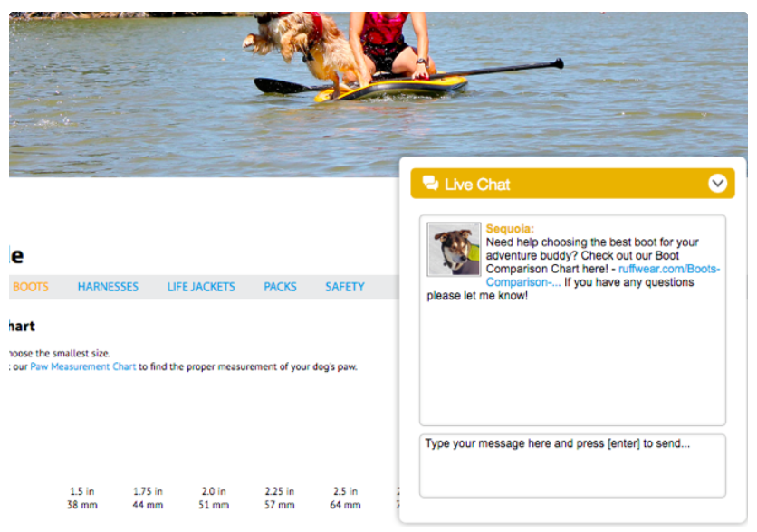Open the Paw Measurement Chart link
757x532 pixels.
point(83,366)
